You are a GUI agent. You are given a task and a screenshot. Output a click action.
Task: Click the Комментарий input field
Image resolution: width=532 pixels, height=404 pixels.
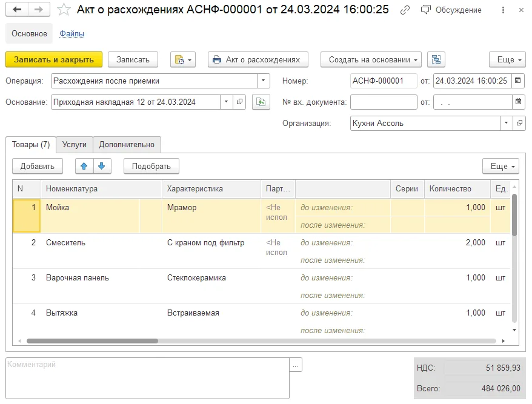point(148,378)
